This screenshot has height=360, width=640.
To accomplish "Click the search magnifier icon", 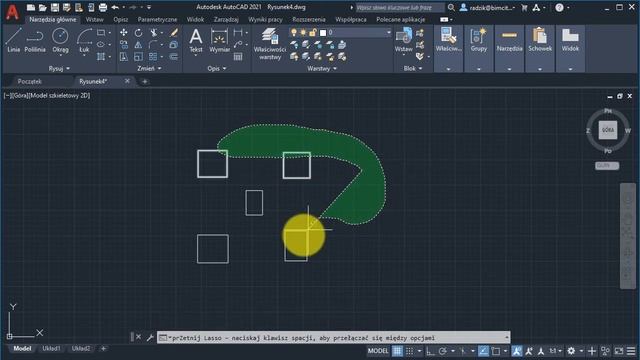I will point(451,7).
